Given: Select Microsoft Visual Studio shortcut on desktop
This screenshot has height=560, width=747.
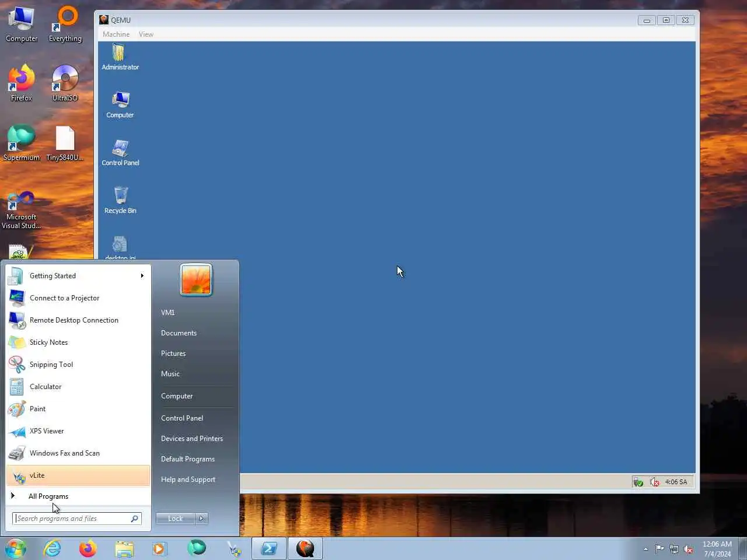Looking at the screenshot, I should tap(22, 210).
